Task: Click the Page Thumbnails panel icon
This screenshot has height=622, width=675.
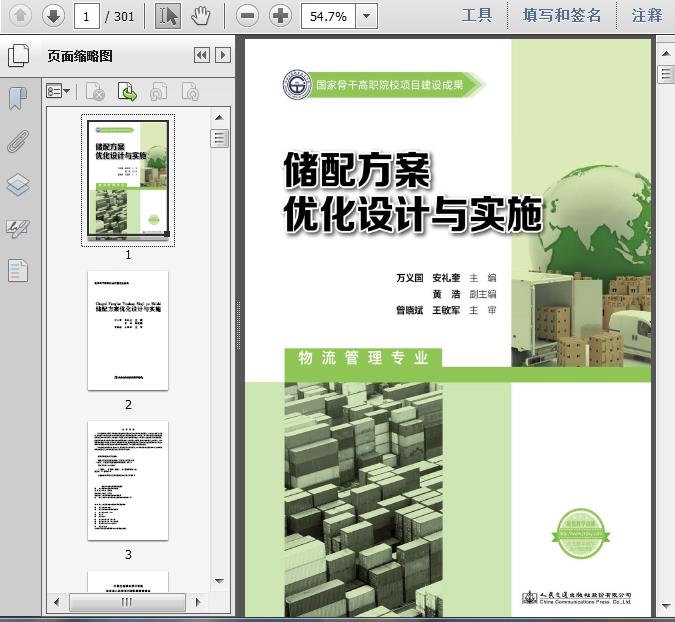Action: [x=18, y=56]
